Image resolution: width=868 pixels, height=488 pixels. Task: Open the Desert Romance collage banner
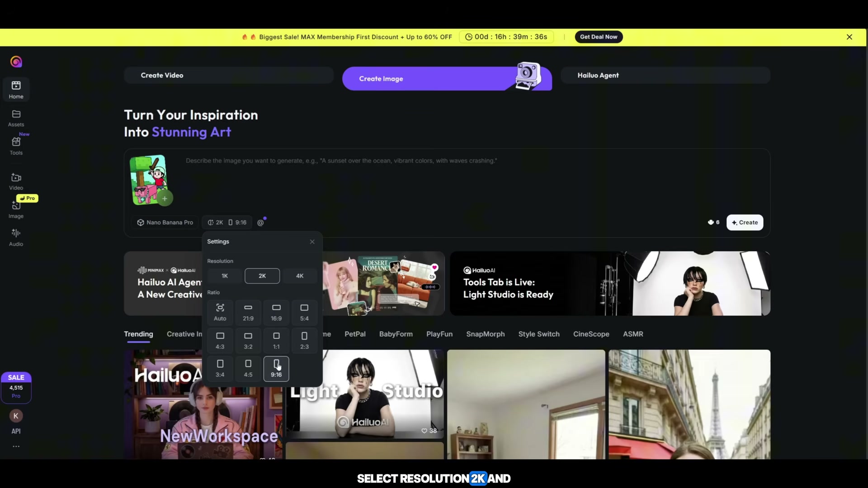(384, 283)
